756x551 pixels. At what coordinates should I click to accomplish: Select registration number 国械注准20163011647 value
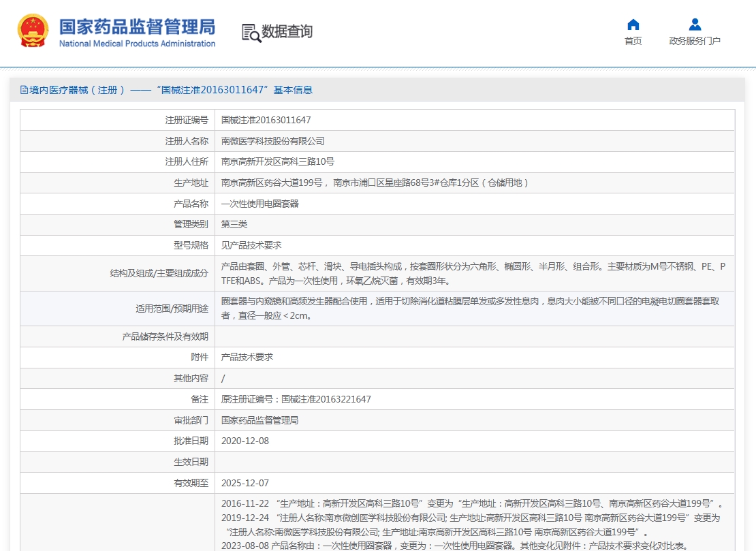point(266,120)
